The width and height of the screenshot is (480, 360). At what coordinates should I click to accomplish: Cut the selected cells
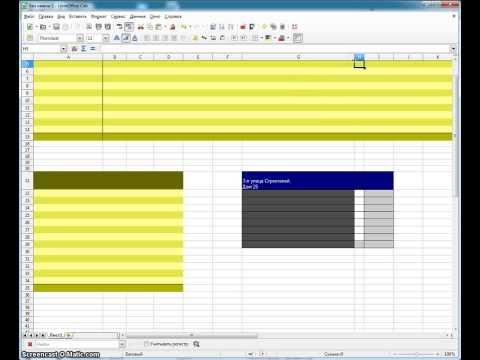point(141,27)
